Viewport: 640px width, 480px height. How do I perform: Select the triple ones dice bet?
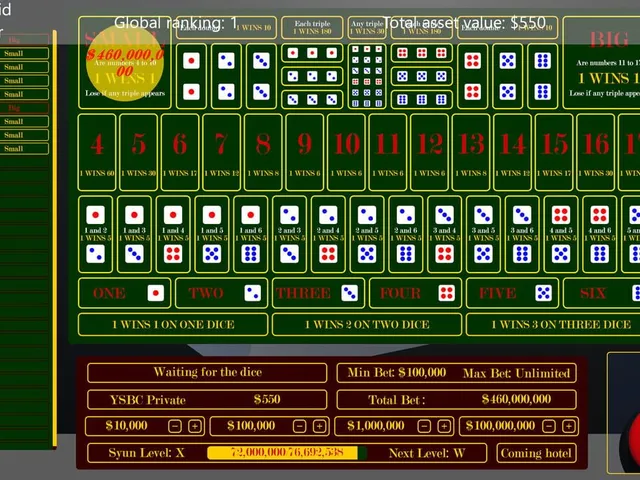pos(312,53)
